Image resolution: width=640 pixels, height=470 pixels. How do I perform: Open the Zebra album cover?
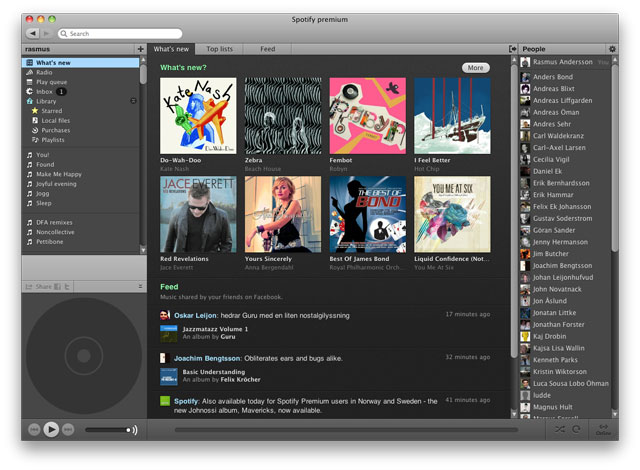pos(283,116)
